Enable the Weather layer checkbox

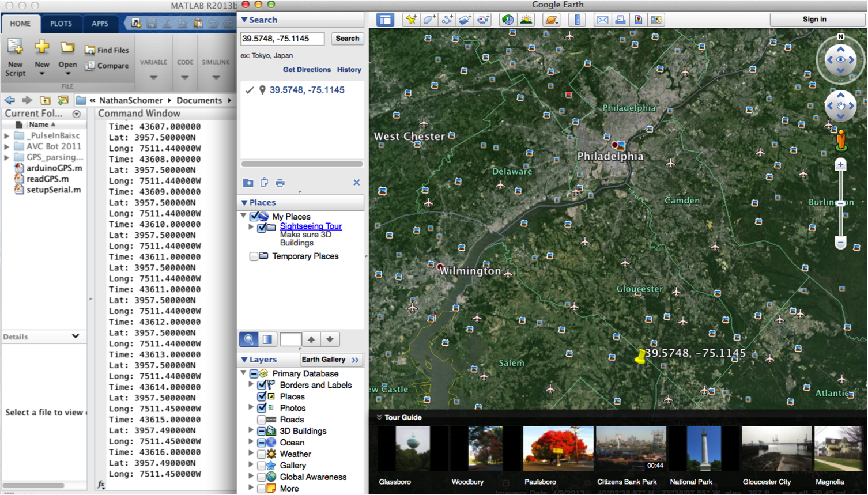pos(262,454)
